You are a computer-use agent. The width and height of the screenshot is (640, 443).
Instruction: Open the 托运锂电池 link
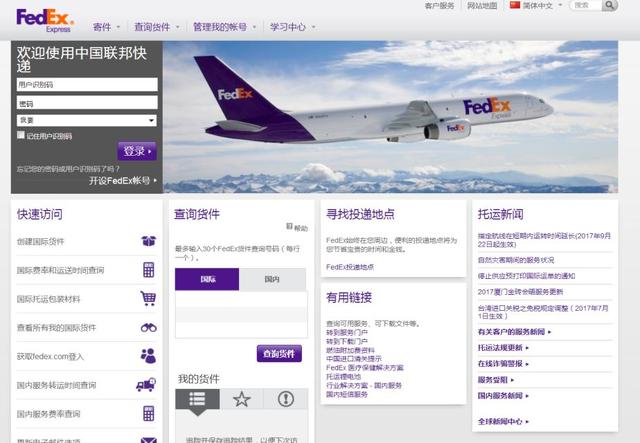click(343, 376)
